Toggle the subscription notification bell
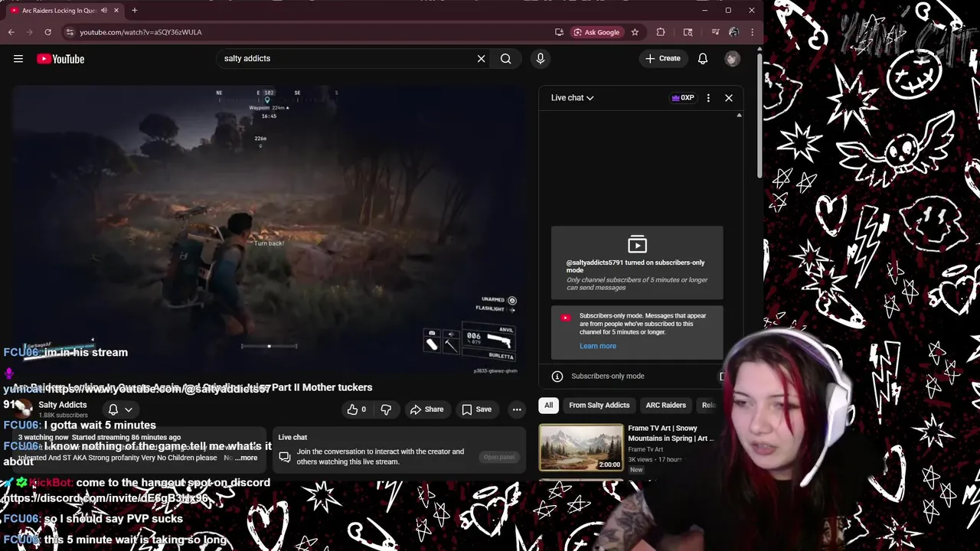The width and height of the screenshot is (980, 551). click(x=113, y=409)
